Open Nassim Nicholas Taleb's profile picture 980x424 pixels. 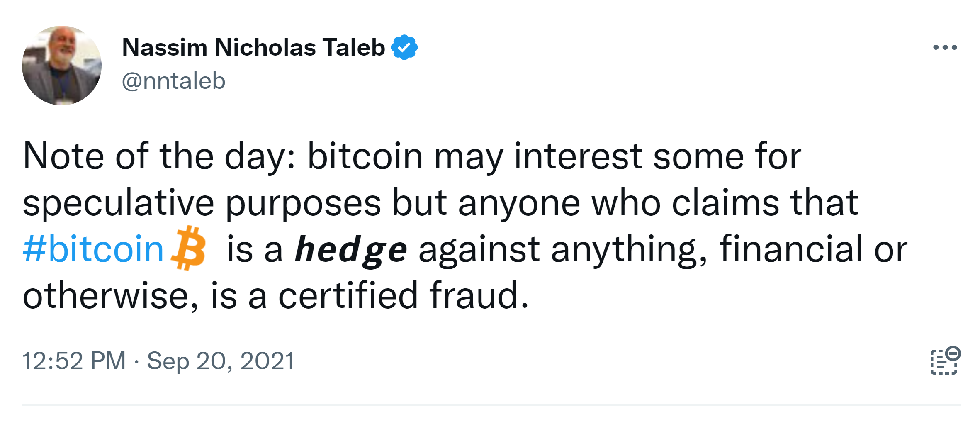click(x=62, y=66)
